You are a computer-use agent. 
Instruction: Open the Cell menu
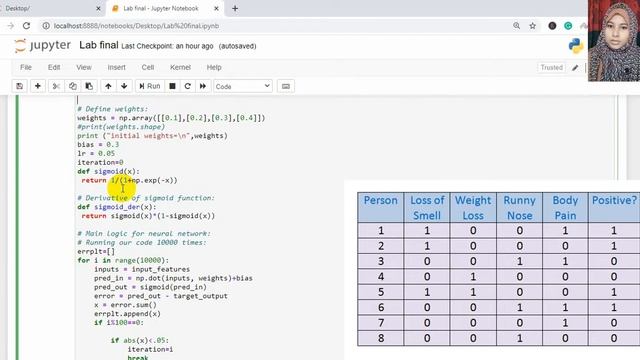tap(148, 67)
